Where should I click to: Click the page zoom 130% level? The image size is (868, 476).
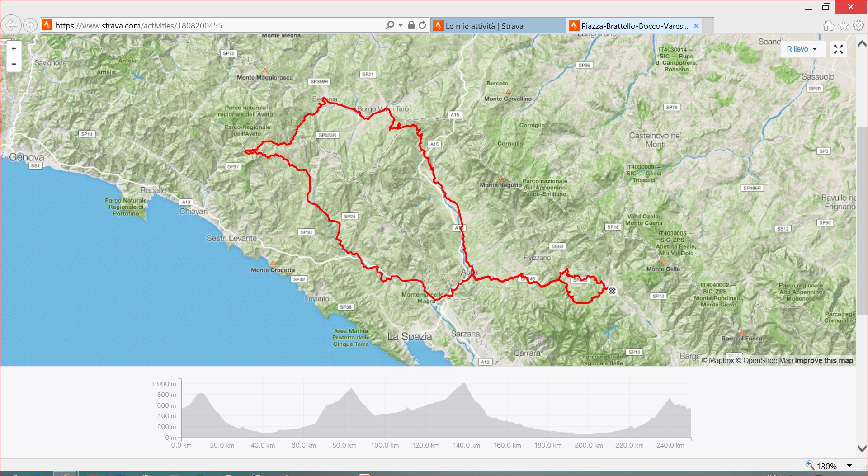826,466
